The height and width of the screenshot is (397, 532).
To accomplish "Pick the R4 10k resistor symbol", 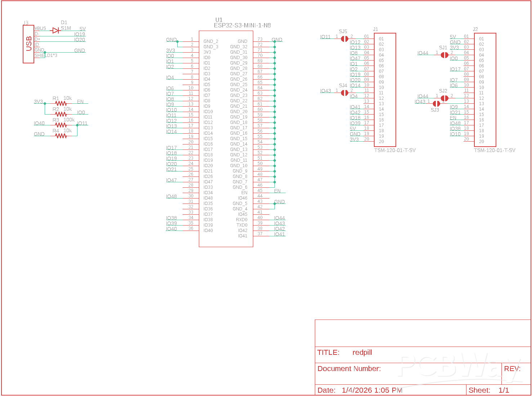I will (61, 136).
